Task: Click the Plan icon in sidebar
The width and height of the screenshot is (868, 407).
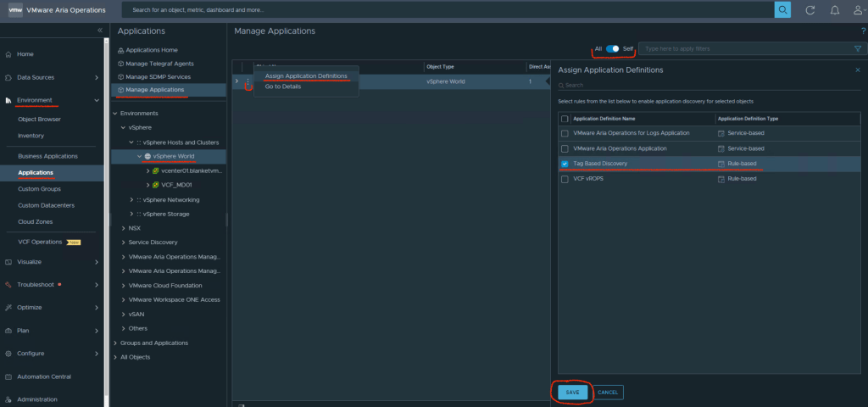Action: pos(8,331)
